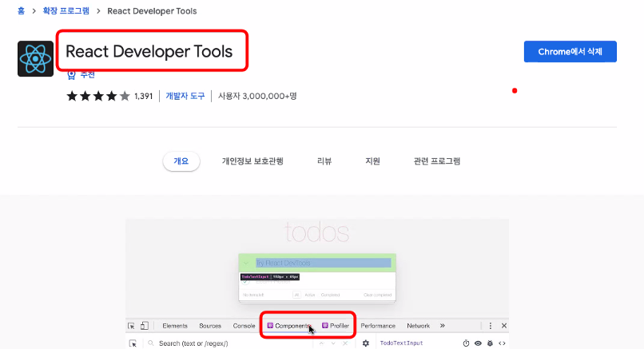This screenshot has height=349, width=644.
Task: Click the Chrome에서 삭제 button
Action: coord(570,52)
